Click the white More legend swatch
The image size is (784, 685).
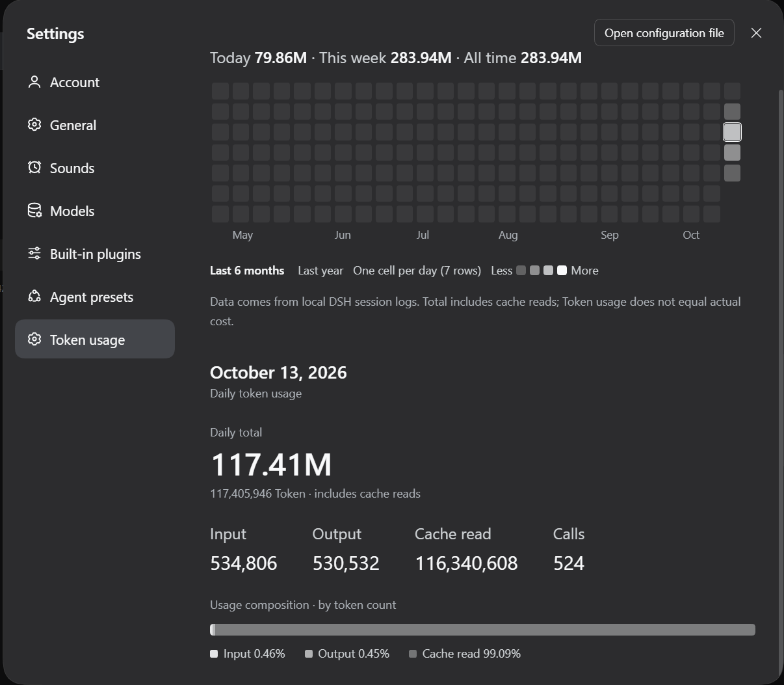click(562, 271)
